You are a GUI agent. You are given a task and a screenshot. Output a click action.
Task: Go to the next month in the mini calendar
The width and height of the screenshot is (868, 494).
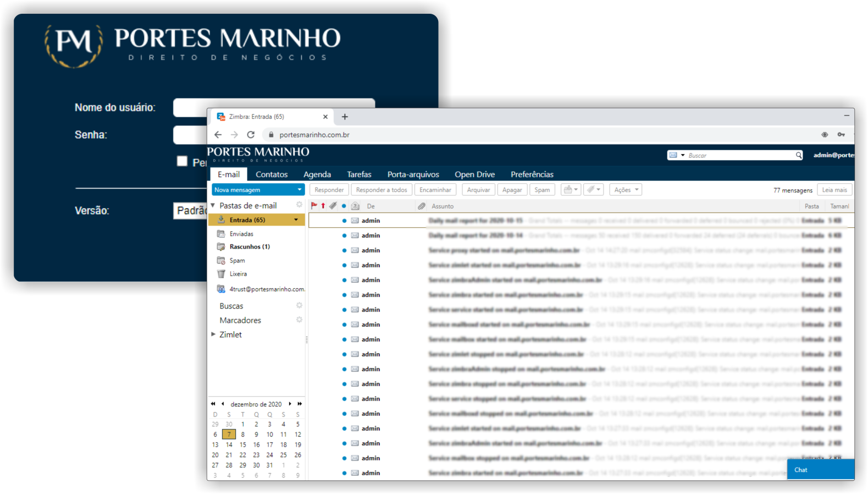[290, 404]
